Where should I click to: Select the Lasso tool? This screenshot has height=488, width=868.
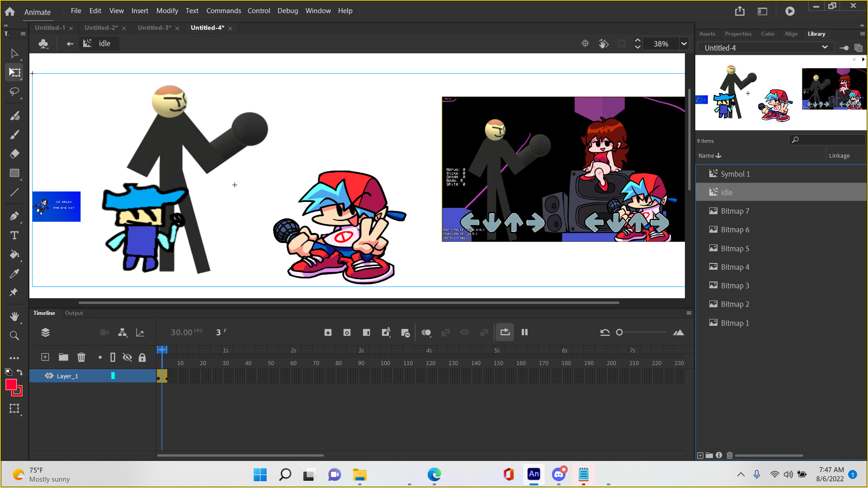tap(14, 92)
